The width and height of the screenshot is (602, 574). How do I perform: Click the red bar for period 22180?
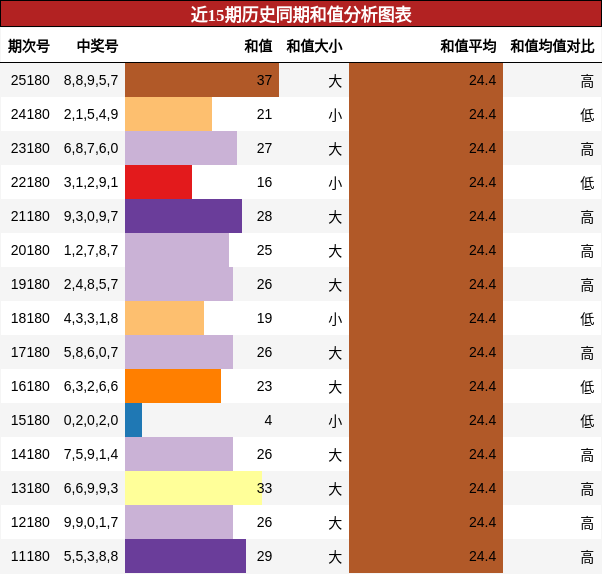[x=158, y=182]
